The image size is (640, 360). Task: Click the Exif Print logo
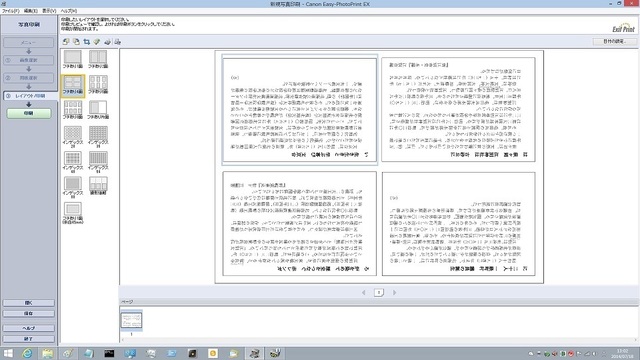pyautogui.click(x=623, y=28)
